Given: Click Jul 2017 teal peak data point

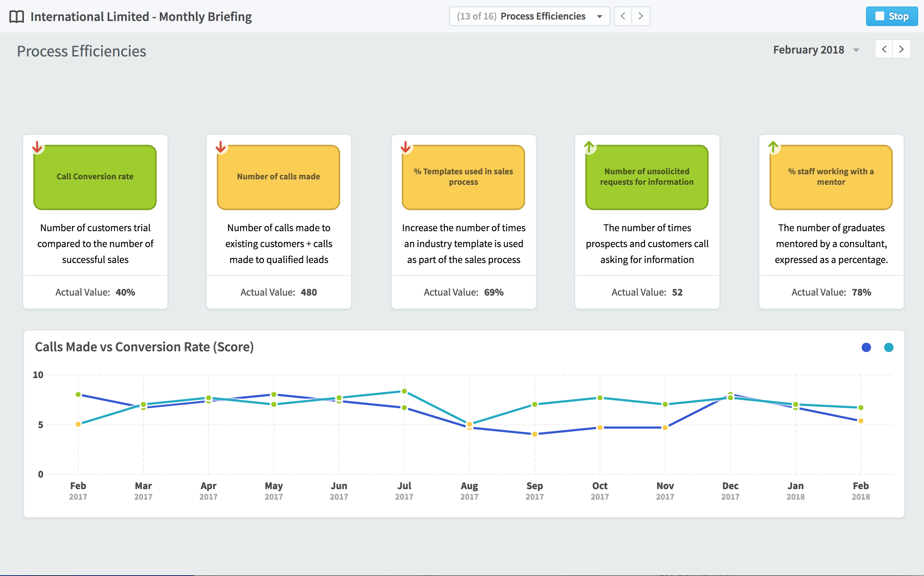Looking at the screenshot, I should [404, 391].
